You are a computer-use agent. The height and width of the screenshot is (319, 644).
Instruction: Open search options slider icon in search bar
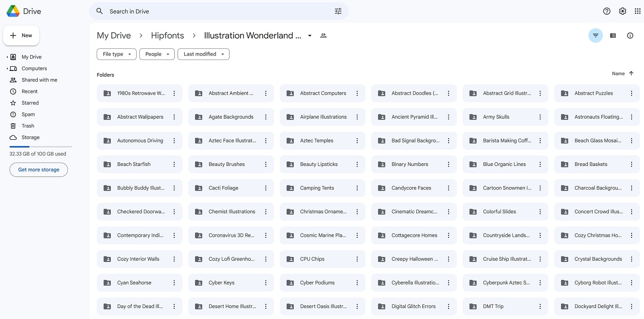click(338, 11)
